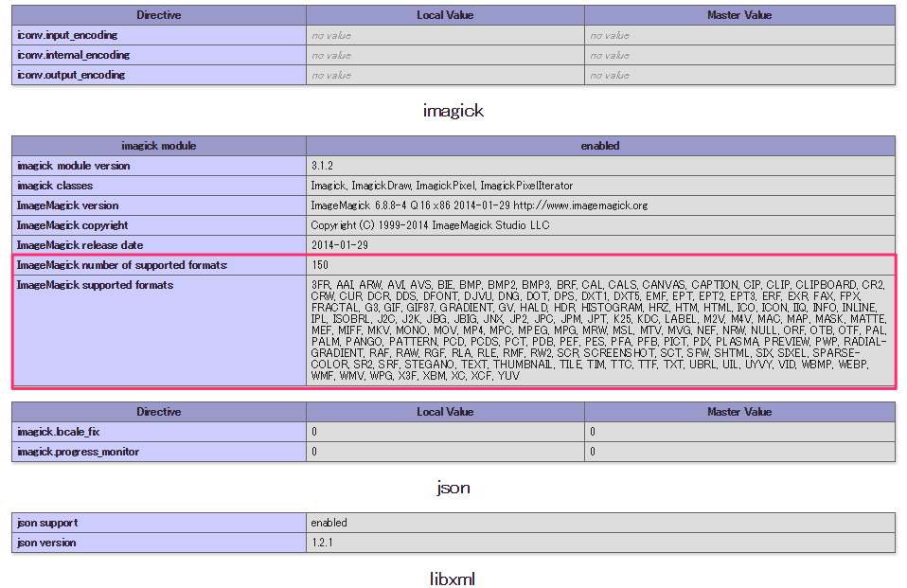Click the json section heading

pos(453,488)
